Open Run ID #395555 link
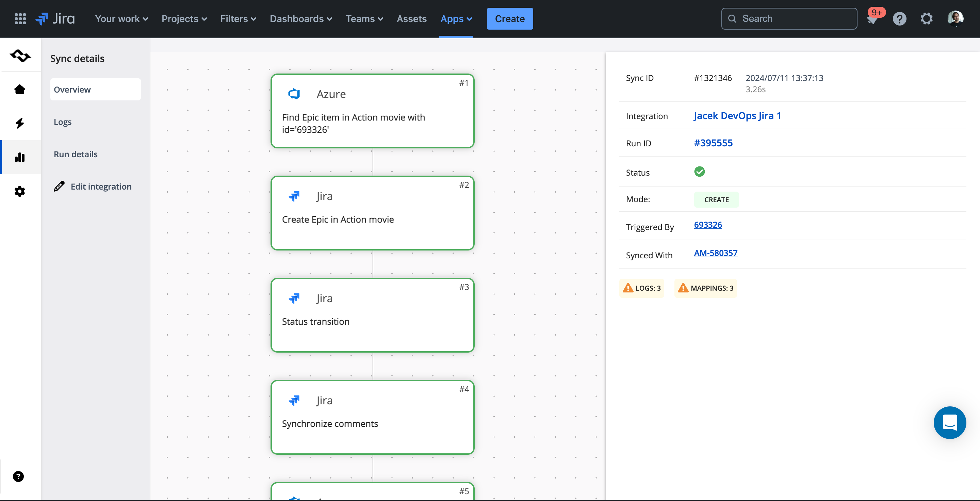 [x=713, y=143]
